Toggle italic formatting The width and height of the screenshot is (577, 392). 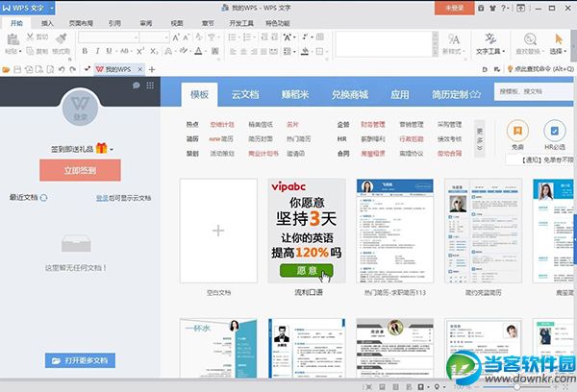click(x=97, y=51)
